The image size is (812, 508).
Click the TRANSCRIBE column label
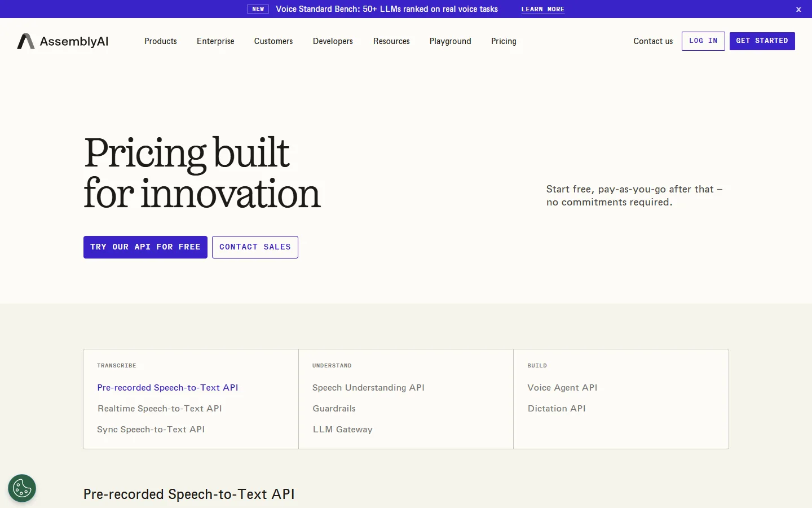(117, 366)
